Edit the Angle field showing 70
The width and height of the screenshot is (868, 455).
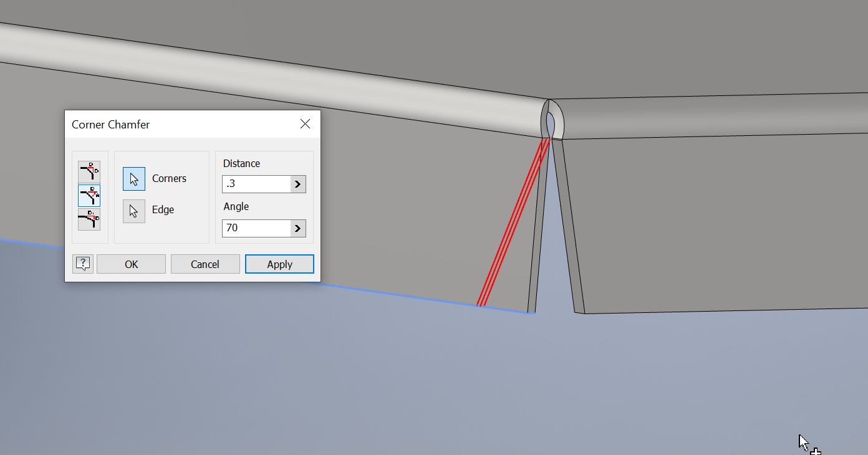(256, 228)
